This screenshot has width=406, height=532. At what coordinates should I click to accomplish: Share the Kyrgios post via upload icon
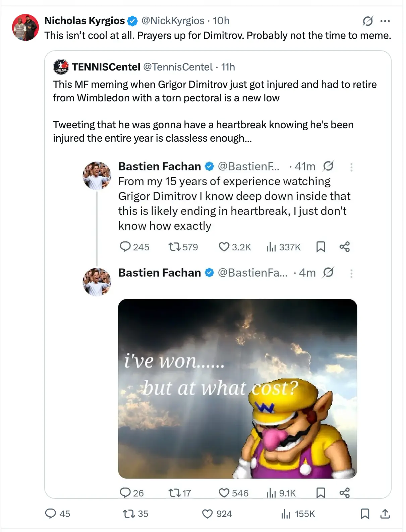[x=385, y=514]
